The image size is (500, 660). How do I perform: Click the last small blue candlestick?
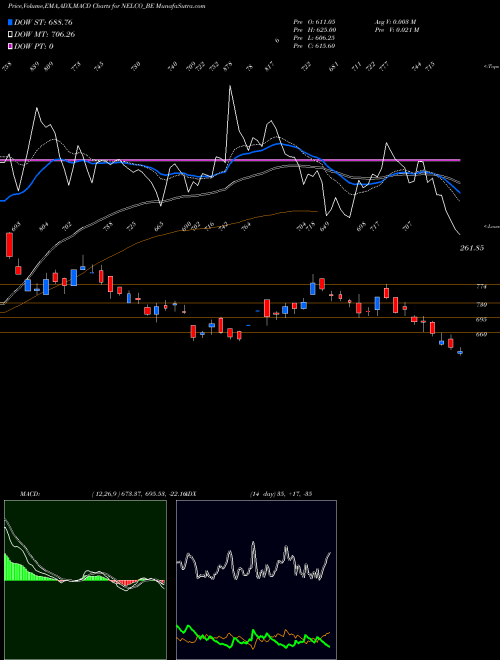(460, 352)
